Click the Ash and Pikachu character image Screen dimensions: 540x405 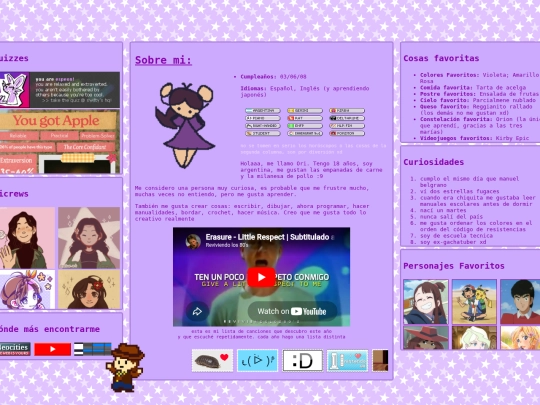(x=474, y=302)
